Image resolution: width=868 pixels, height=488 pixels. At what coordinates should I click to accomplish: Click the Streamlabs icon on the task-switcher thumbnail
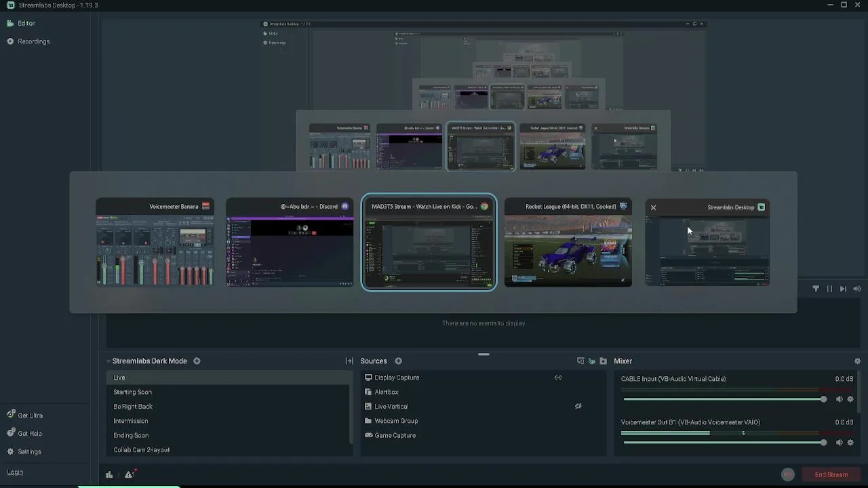761,207
